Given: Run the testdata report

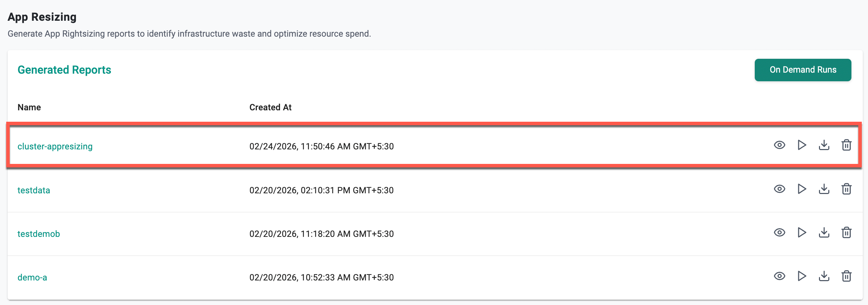Looking at the screenshot, I should click(802, 189).
